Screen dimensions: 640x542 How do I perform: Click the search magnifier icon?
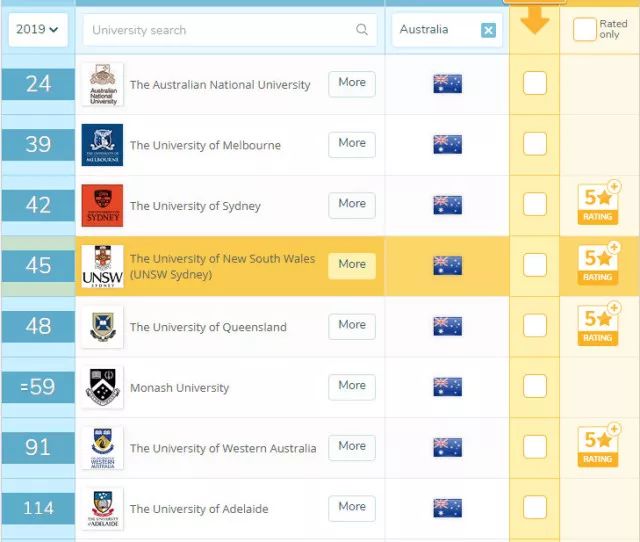(362, 29)
